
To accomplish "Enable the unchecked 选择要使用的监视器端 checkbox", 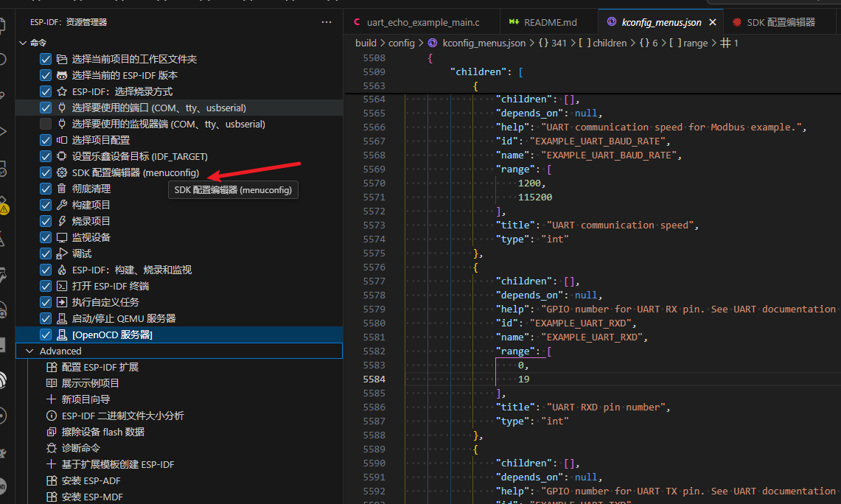I will click(46, 124).
